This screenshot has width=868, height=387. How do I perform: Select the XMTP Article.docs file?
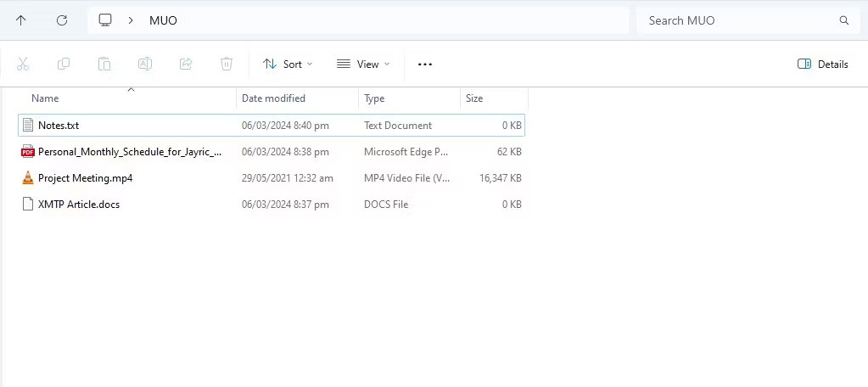(x=79, y=205)
